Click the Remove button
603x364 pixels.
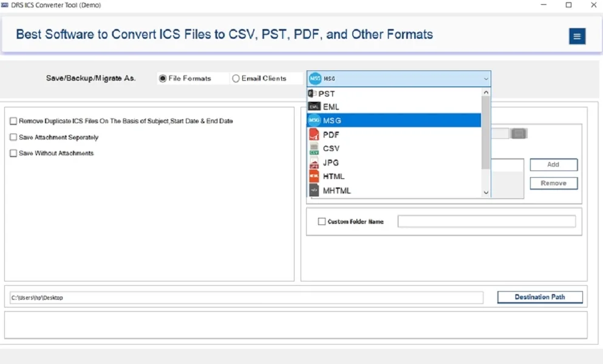point(553,183)
